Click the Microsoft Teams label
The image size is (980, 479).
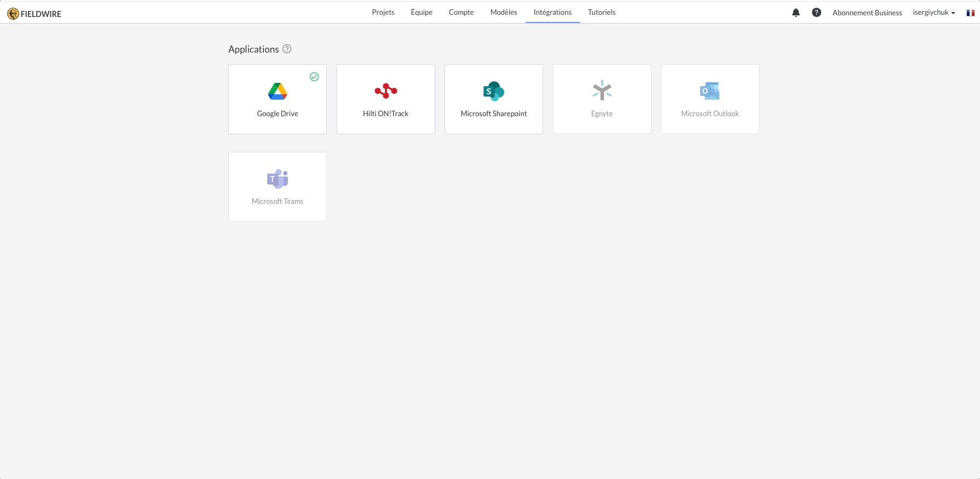pos(278,201)
